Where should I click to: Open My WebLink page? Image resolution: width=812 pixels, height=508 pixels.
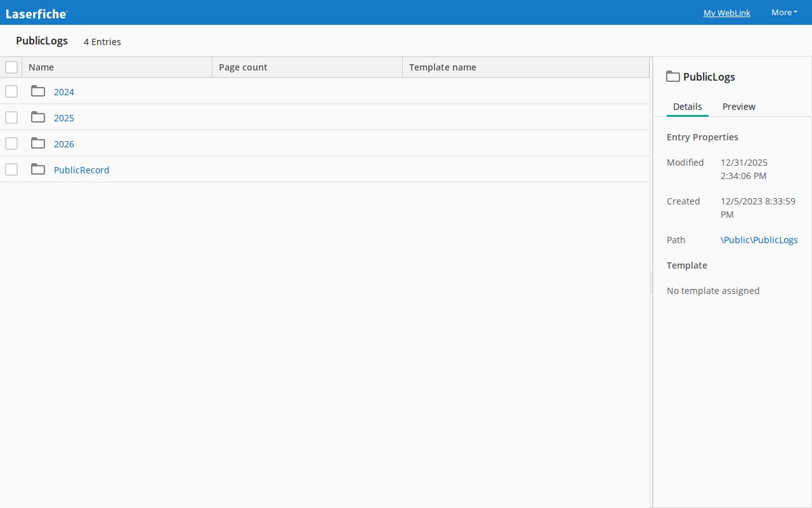(x=727, y=13)
